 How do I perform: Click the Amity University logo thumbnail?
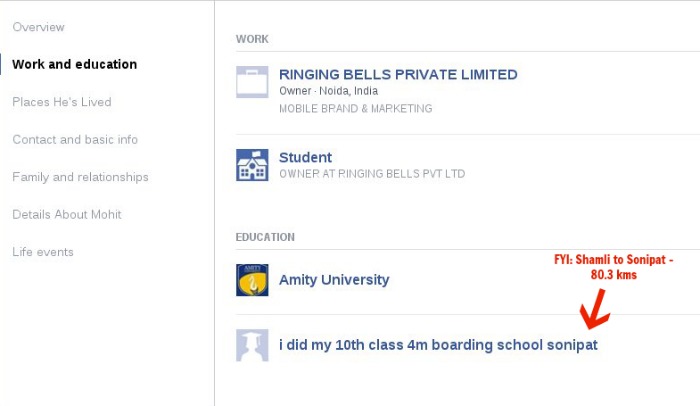point(252,280)
